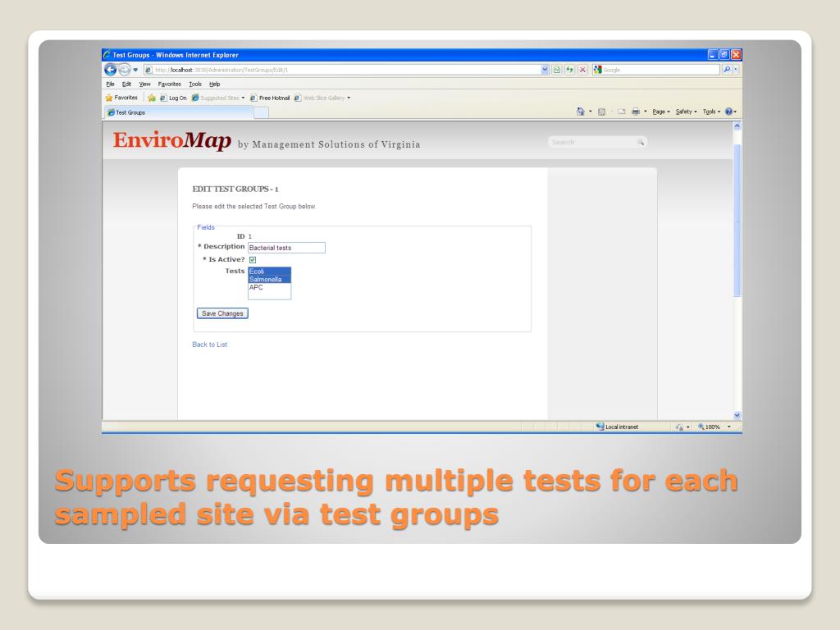The width and height of the screenshot is (840, 630).
Task: Open the Help menu
Action: pos(214,84)
